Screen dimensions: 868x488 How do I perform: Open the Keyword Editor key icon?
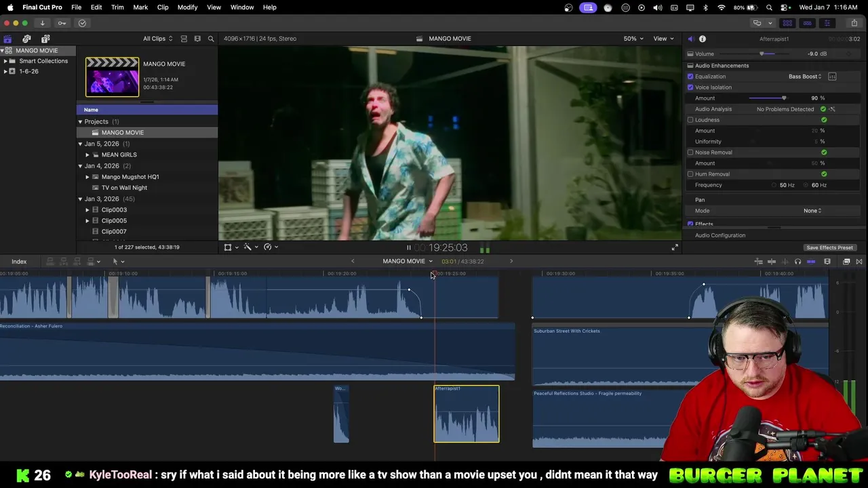62,23
